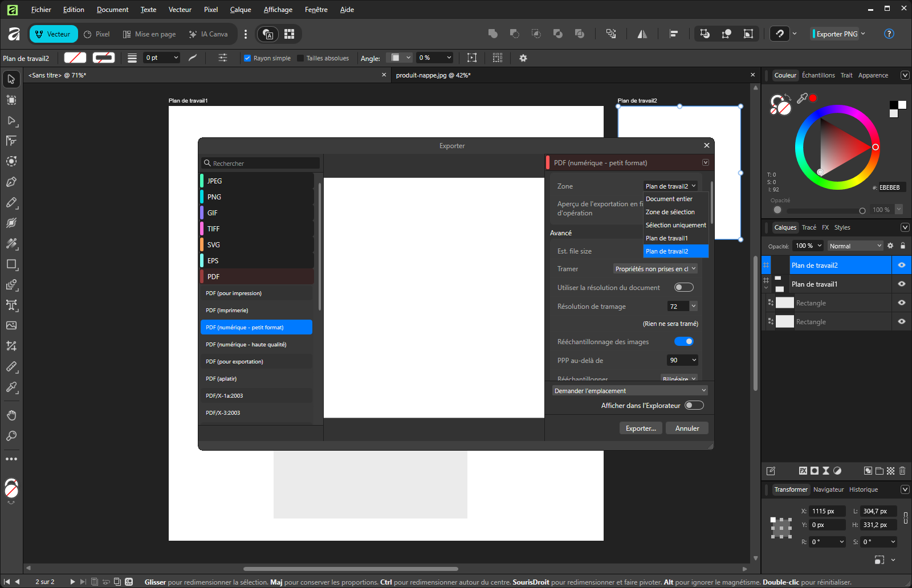Switch to the Échantillons tab
Screen dimensions: 912x588
[818, 75]
